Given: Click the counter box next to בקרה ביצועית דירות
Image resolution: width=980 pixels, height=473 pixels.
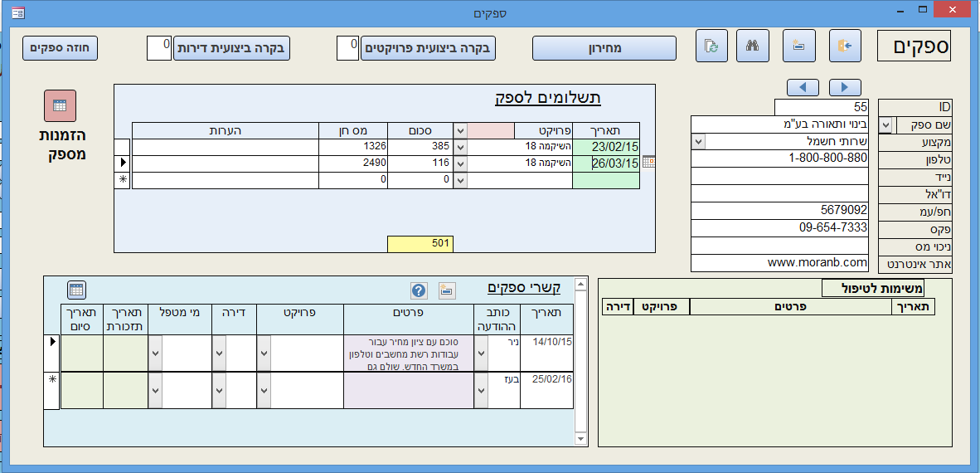Looking at the screenshot, I should [x=158, y=48].
